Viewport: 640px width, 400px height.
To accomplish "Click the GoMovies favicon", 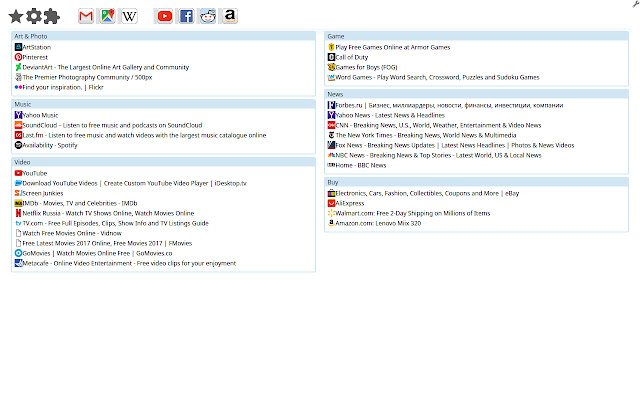I will [x=18, y=253].
